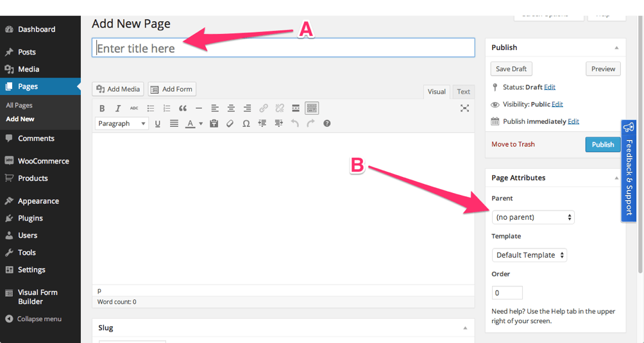644x343 pixels.
Task: Open the Parent page dropdown
Action: (533, 217)
